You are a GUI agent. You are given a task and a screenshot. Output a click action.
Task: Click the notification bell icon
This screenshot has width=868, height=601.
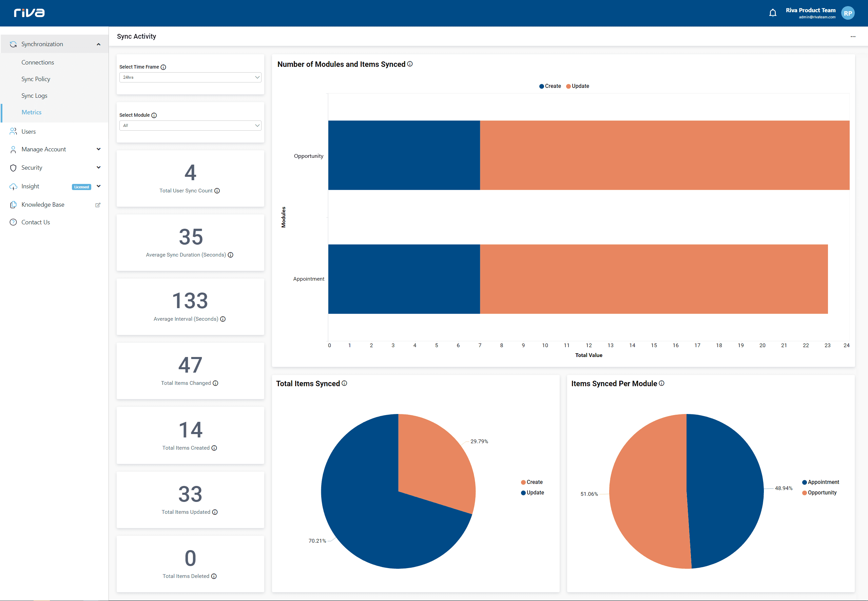click(772, 13)
